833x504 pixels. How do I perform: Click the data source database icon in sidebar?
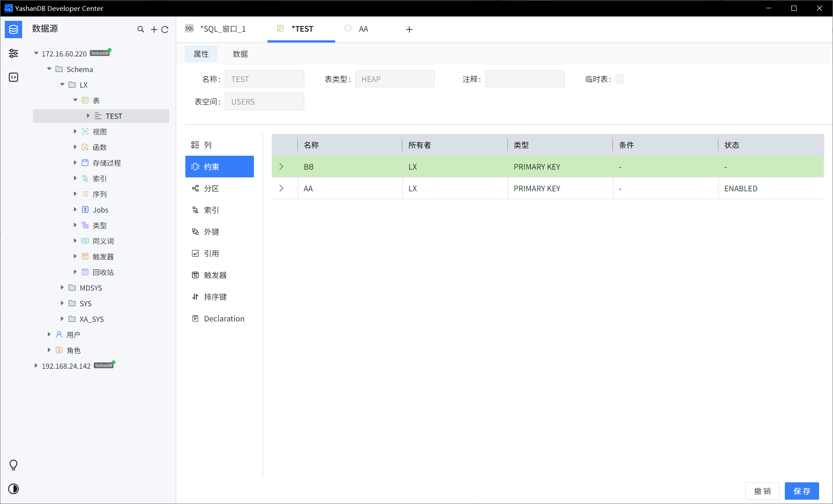point(13,29)
